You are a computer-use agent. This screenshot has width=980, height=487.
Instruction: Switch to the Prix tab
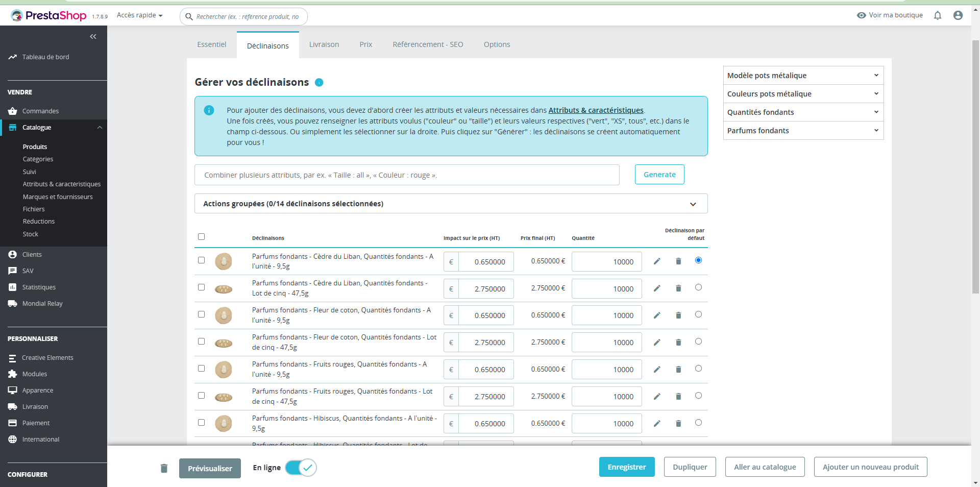(x=366, y=44)
